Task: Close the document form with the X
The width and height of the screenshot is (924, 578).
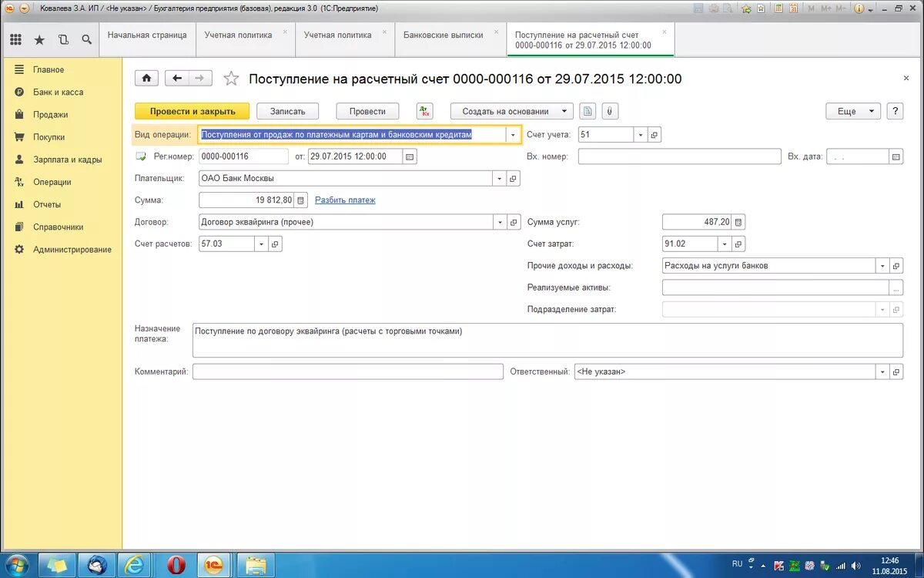Action: (x=906, y=79)
